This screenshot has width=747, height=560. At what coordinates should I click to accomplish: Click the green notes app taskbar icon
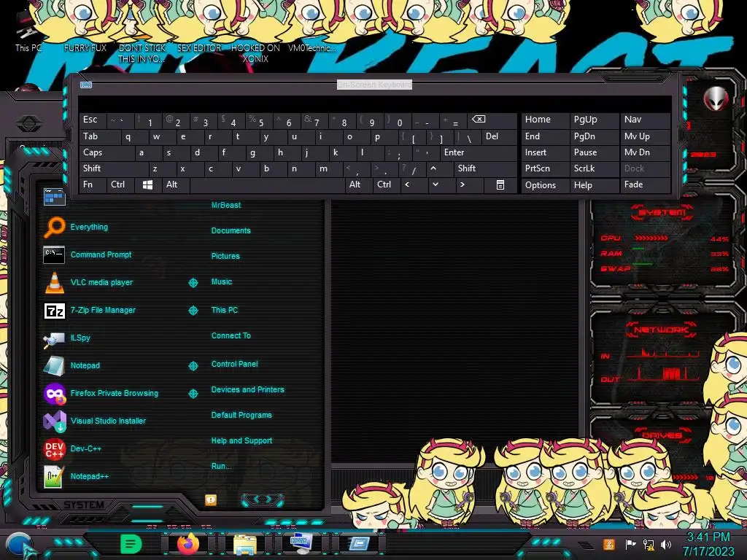[131, 543]
